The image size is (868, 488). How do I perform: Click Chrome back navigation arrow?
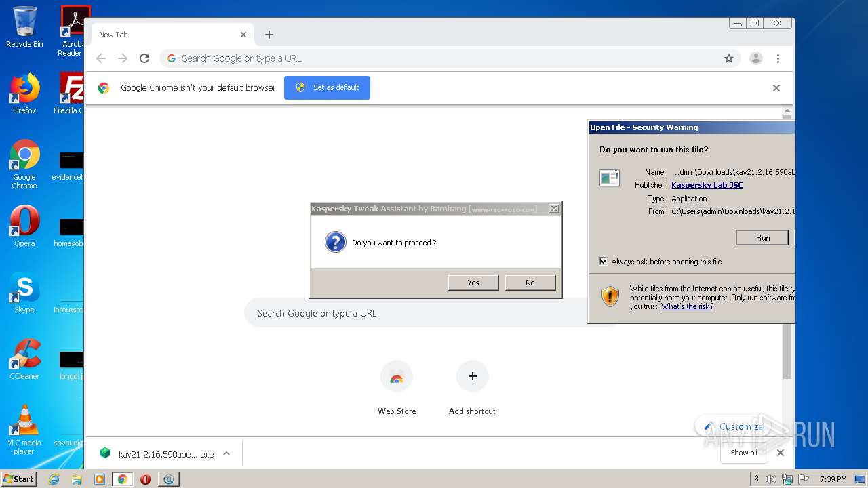pyautogui.click(x=101, y=58)
